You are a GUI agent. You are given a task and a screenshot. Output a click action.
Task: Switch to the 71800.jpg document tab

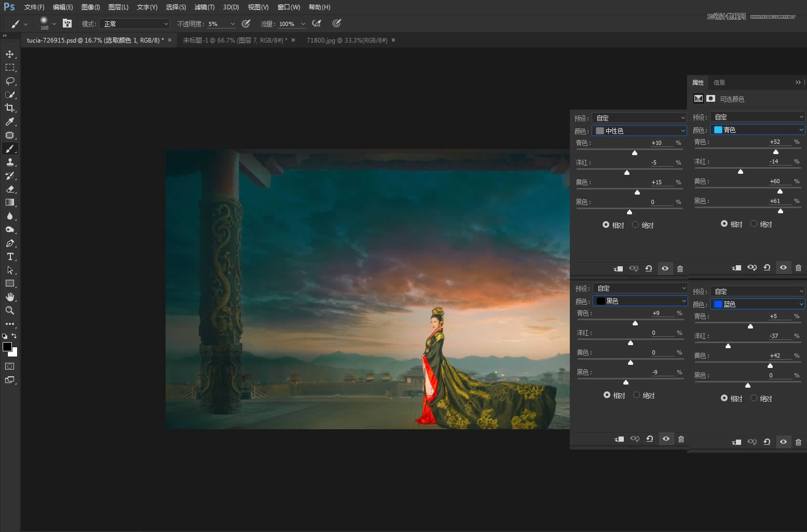pyautogui.click(x=347, y=40)
